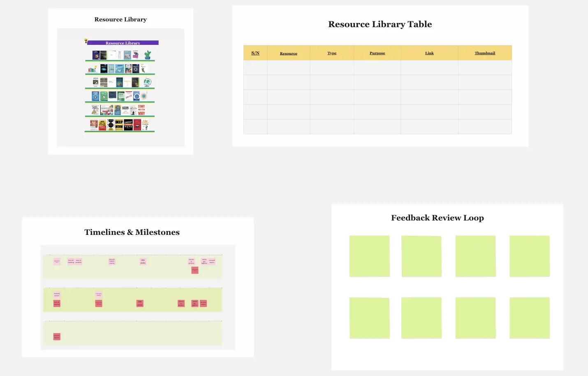
Task: Click light pink 'online get together' sticky note
Action: coord(204,261)
